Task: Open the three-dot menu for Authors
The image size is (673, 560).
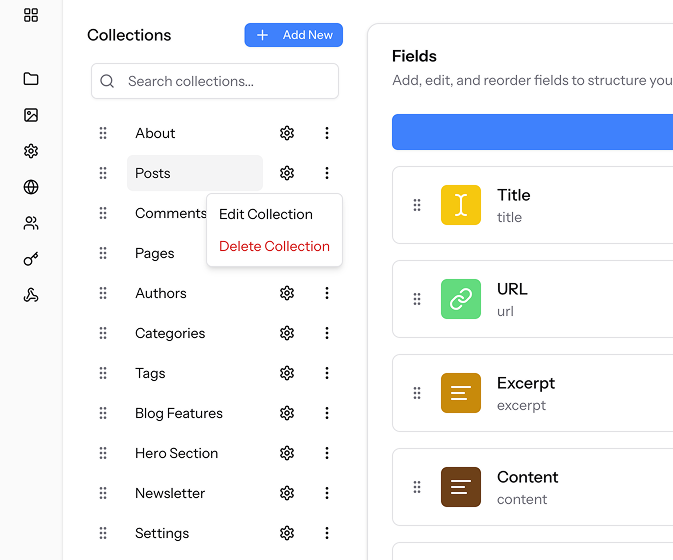Action: click(327, 293)
